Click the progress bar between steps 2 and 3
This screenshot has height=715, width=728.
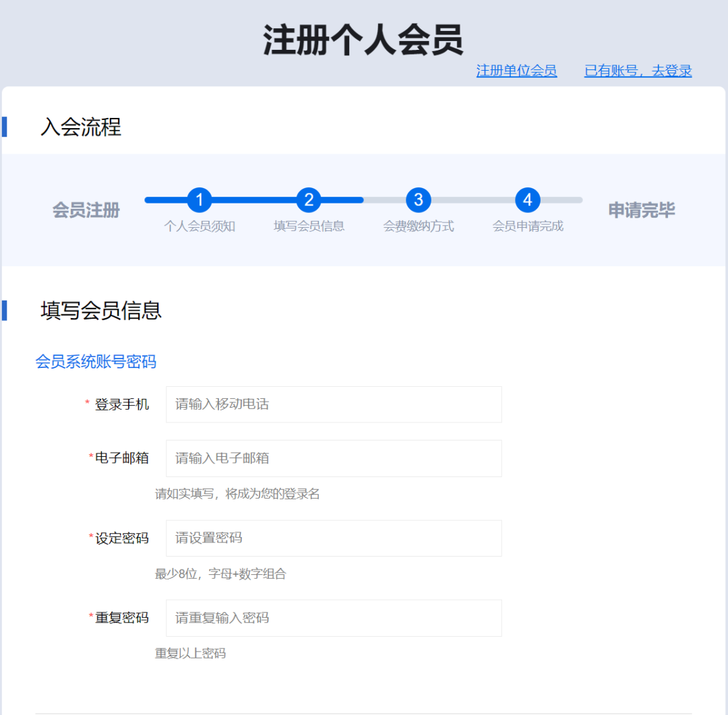click(364, 200)
